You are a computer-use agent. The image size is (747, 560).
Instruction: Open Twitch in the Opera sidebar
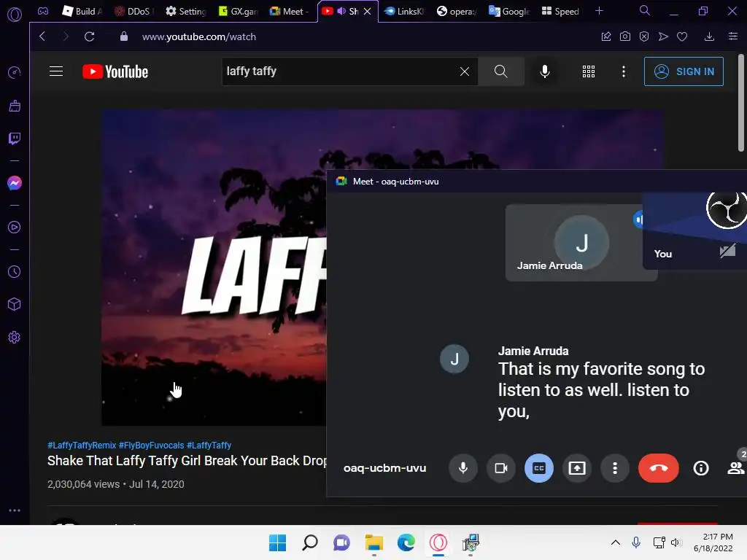[x=15, y=139]
